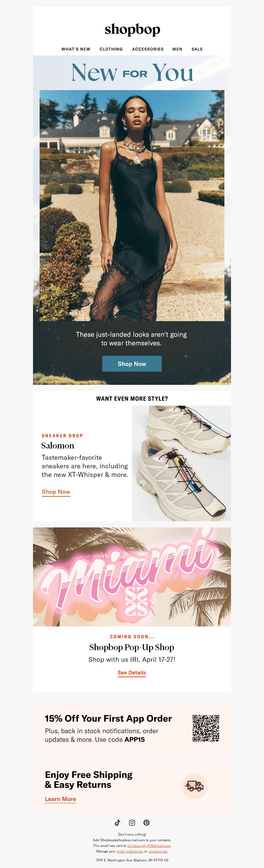Go to the Men section
Image resolution: width=264 pixels, height=868 pixels.
pyautogui.click(x=178, y=49)
